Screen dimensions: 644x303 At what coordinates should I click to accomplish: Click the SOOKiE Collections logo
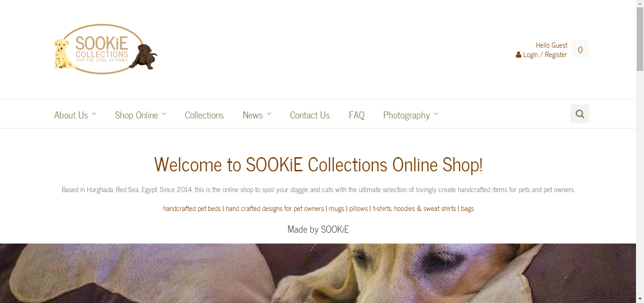(105, 49)
